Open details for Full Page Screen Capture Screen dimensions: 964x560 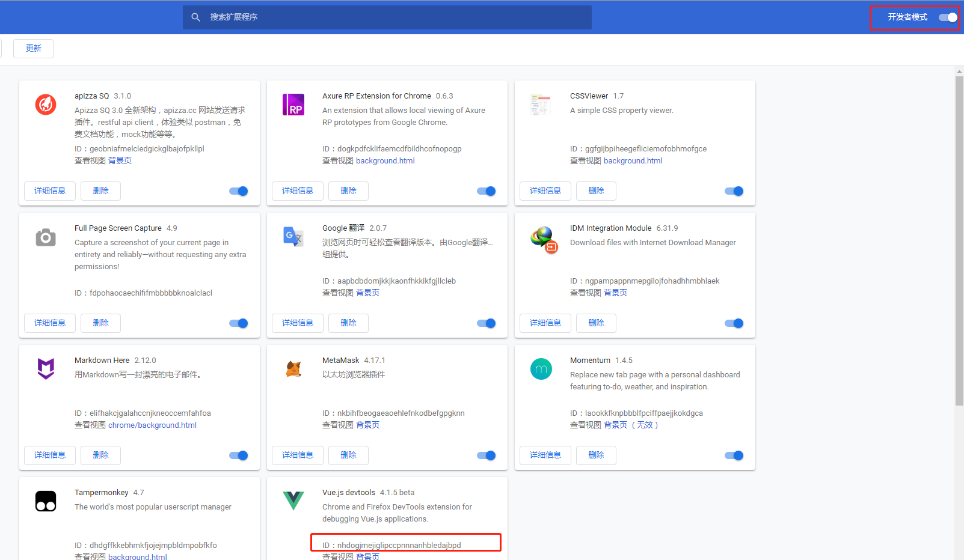(x=50, y=323)
